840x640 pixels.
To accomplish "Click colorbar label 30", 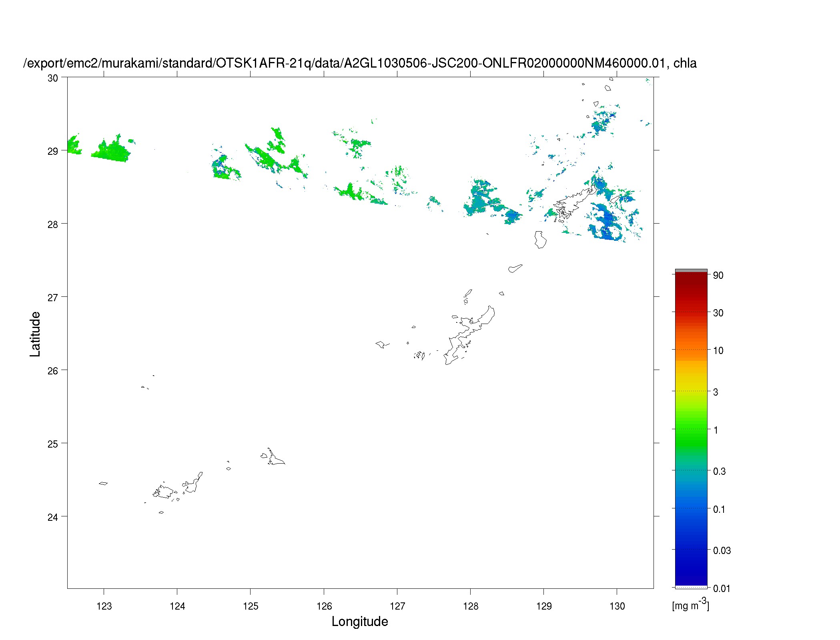I will 718,313.
